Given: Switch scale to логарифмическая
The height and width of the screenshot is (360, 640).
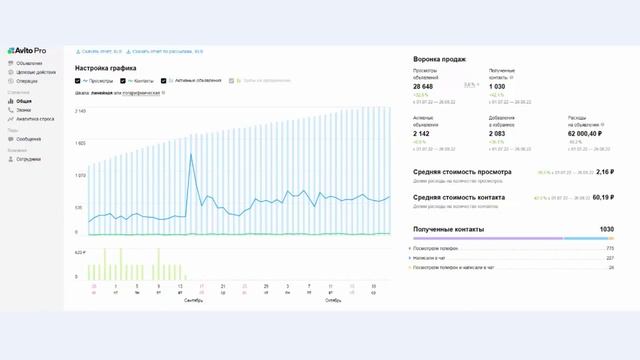Looking at the screenshot, I should point(141,93).
